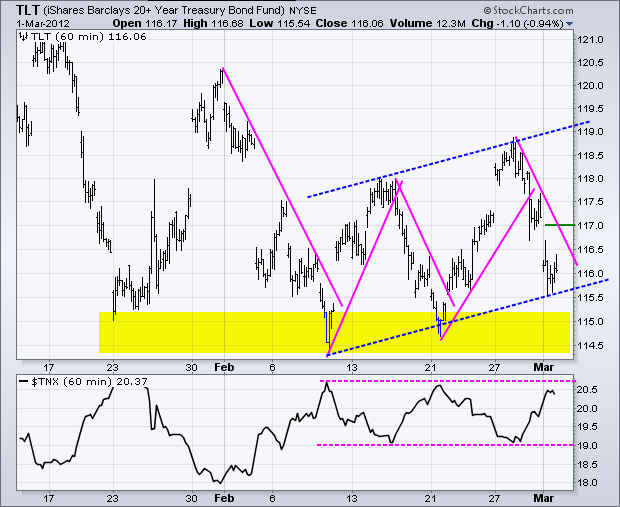Click the green line at 117.0 level

tap(560, 225)
